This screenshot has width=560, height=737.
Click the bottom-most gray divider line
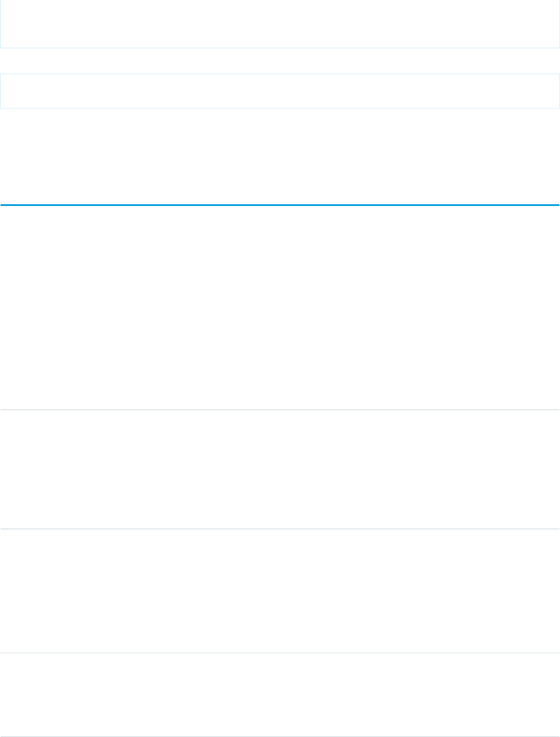click(280, 736)
